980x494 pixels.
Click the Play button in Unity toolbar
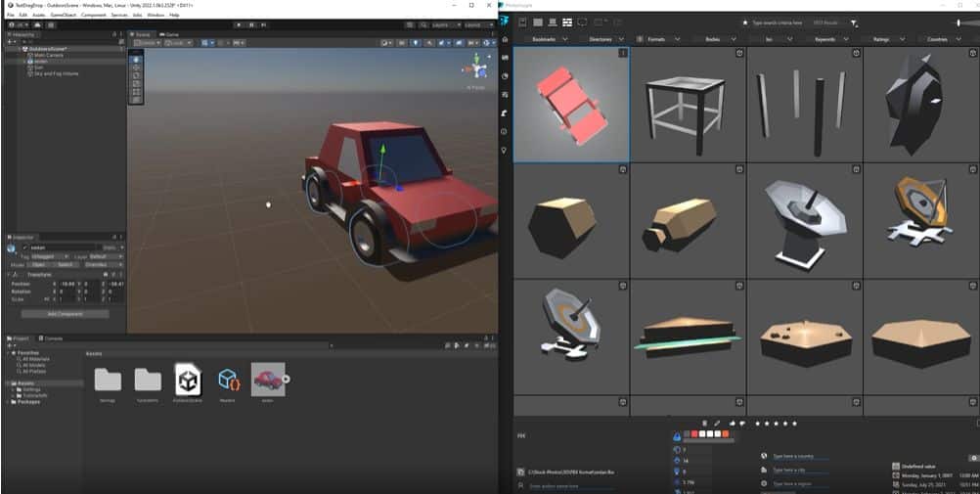[x=238, y=23]
